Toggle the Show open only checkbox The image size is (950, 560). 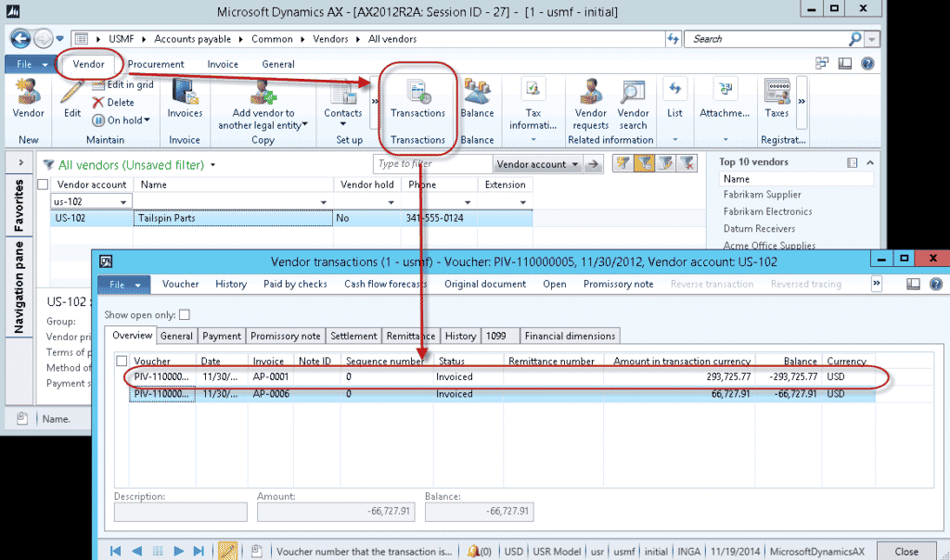tap(185, 315)
